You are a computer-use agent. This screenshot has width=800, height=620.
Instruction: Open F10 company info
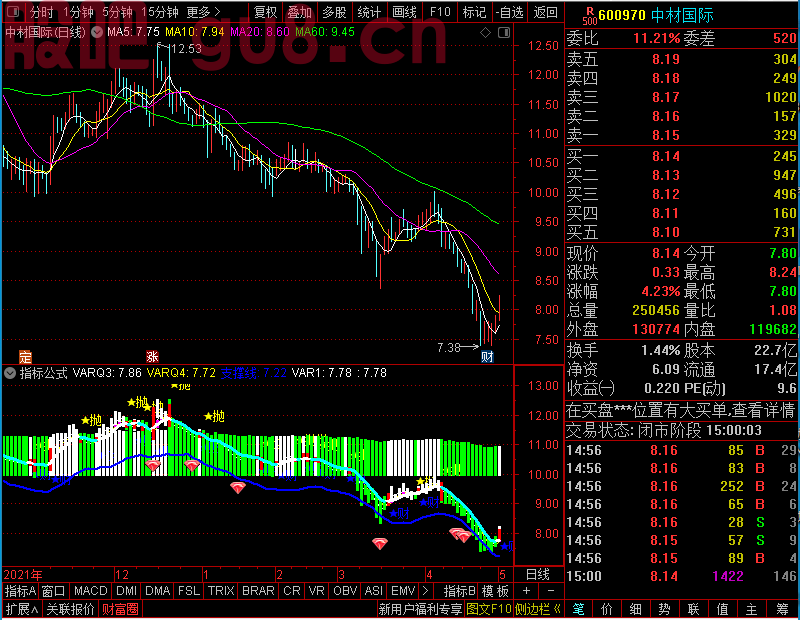440,12
